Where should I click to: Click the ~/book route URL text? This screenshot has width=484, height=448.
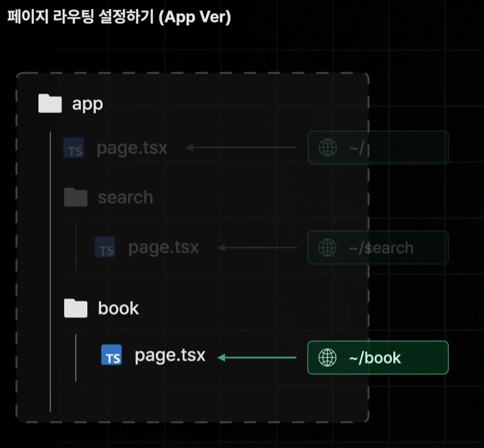pyautogui.click(x=375, y=358)
